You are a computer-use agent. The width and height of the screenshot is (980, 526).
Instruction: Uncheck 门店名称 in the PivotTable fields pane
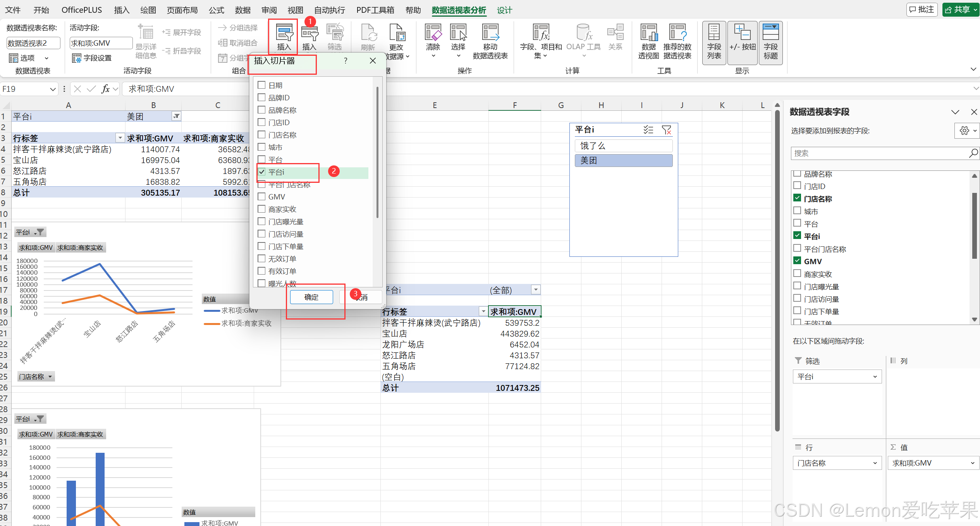(x=797, y=198)
